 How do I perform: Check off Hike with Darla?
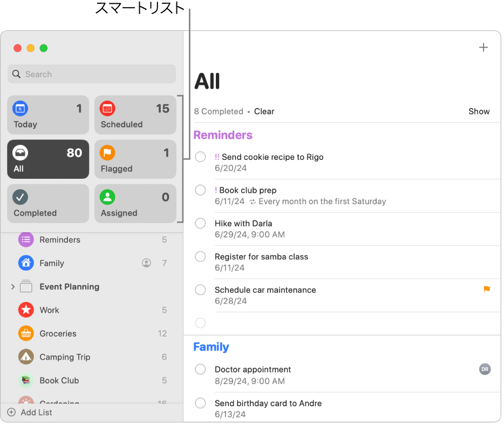200,223
